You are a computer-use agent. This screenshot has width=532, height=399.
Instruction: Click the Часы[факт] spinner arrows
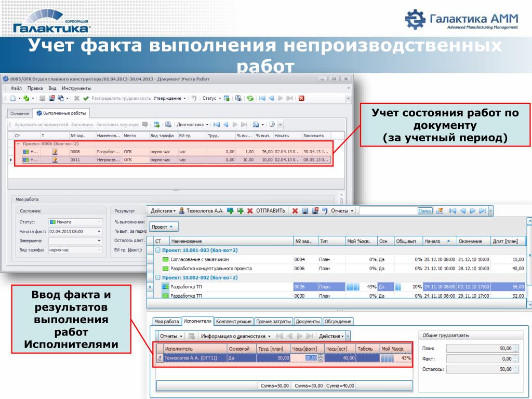pos(321,358)
